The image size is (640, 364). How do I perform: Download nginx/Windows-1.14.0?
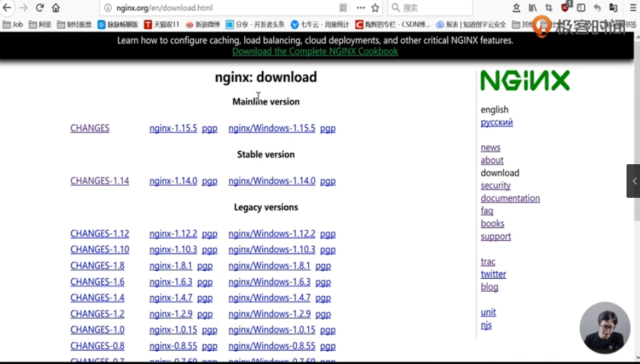272,181
